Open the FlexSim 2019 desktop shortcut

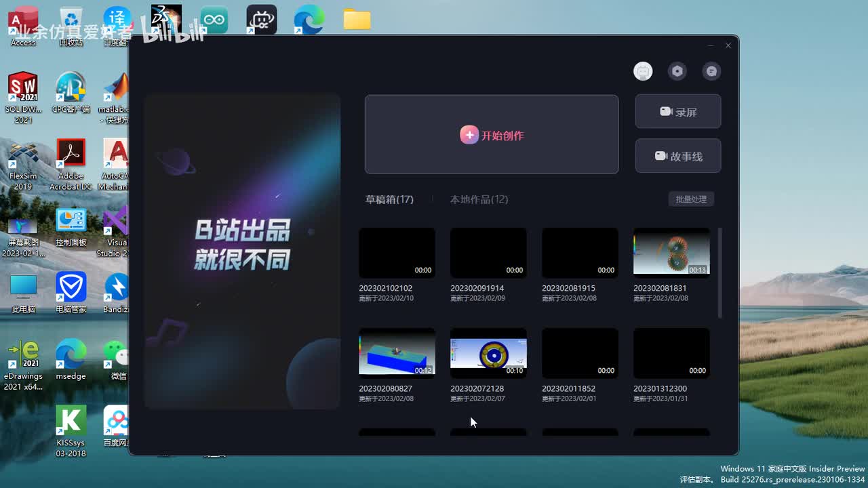coord(23,165)
